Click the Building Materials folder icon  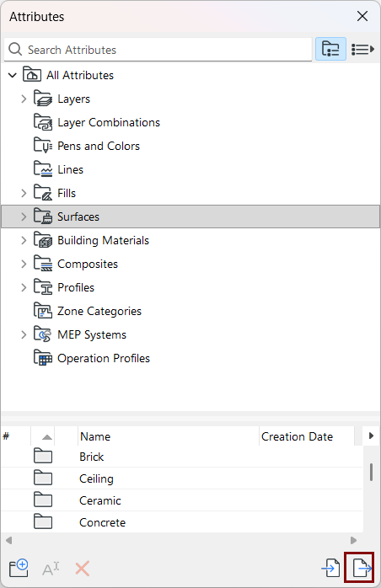pyautogui.click(x=43, y=239)
